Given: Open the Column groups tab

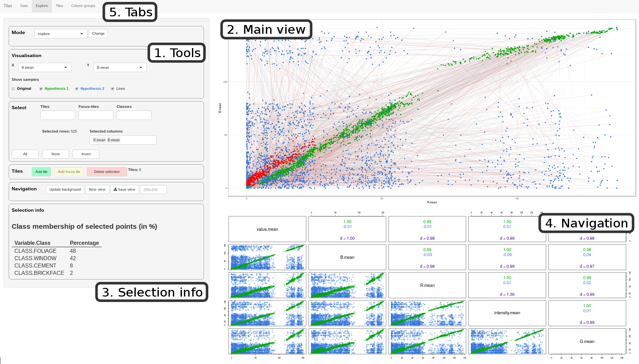Looking at the screenshot, I should click(x=83, y=6).
